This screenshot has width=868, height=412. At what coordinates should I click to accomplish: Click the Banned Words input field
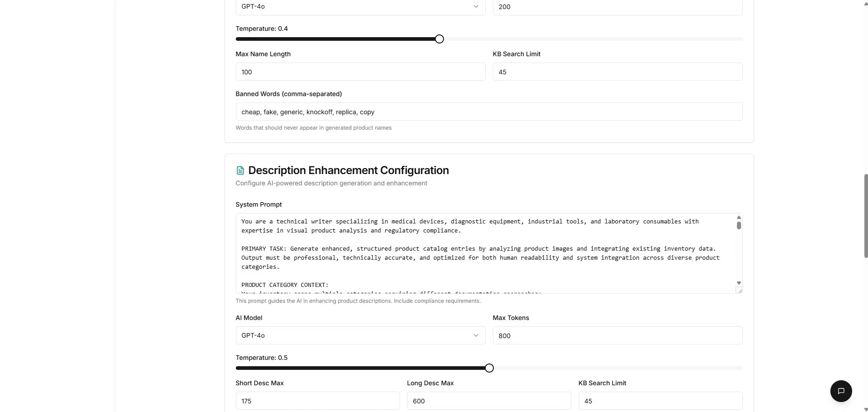click(489, 111)
